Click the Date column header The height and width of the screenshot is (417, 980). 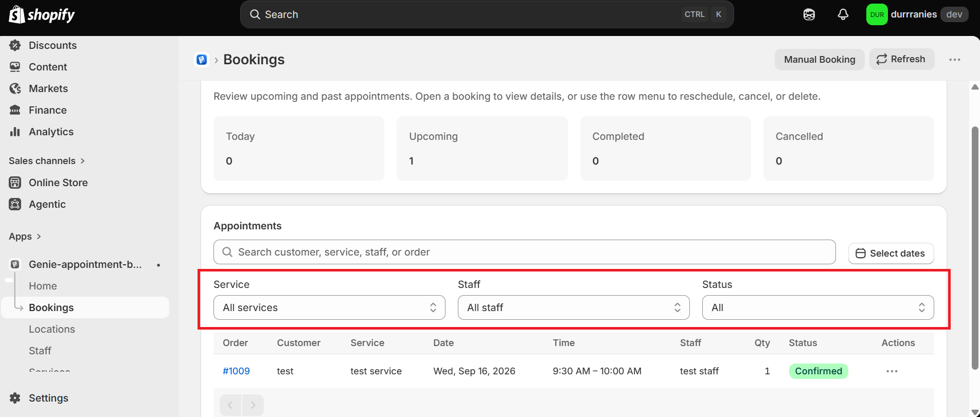pos(443,343)
